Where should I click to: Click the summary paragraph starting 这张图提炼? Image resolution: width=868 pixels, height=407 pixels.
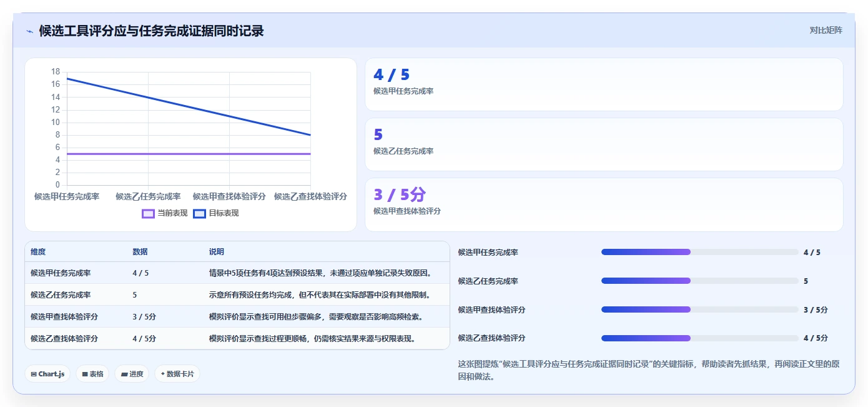(649, 370)
